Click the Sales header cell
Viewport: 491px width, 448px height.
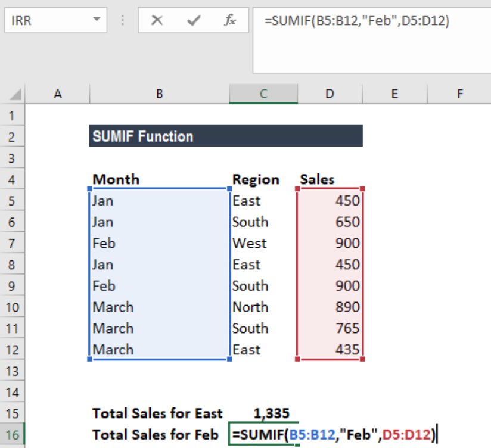[x=330, y=179]
